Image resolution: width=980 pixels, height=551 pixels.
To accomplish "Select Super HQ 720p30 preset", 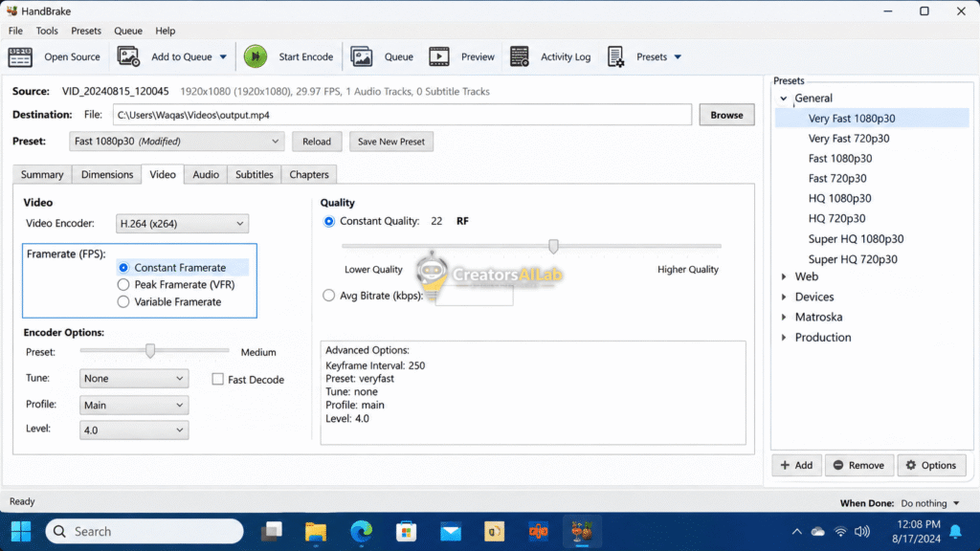I will click(853, 259).
